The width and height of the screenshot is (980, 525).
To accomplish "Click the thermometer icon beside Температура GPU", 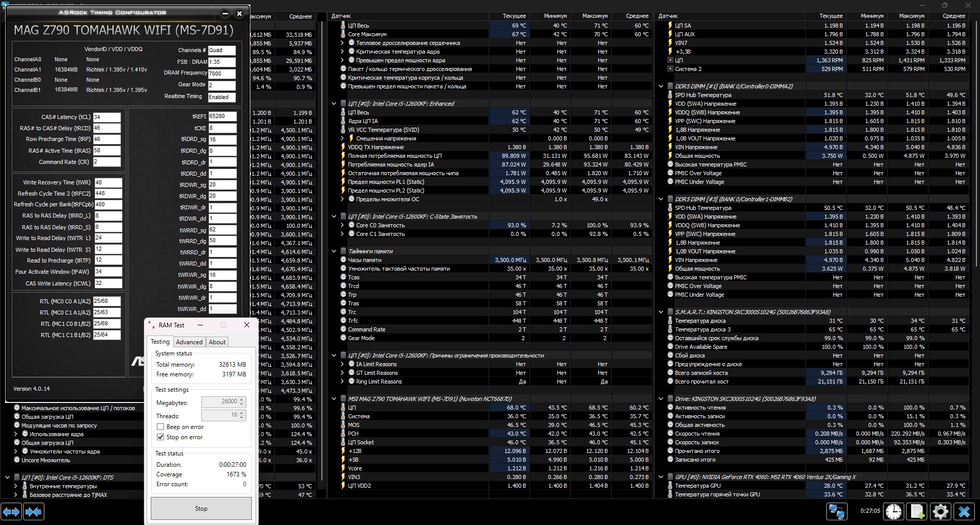I will [670, 486].
